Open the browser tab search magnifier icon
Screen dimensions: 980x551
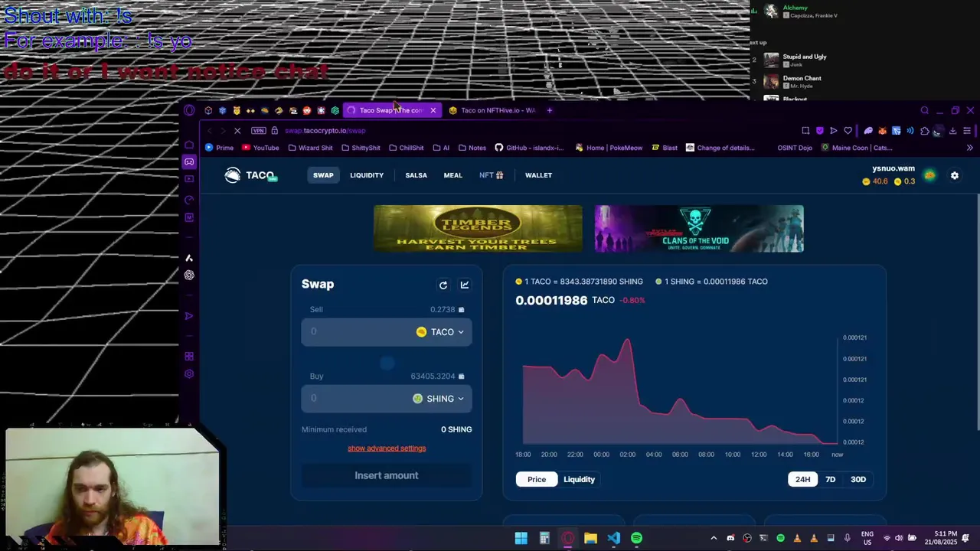click(x=924, y=110)
